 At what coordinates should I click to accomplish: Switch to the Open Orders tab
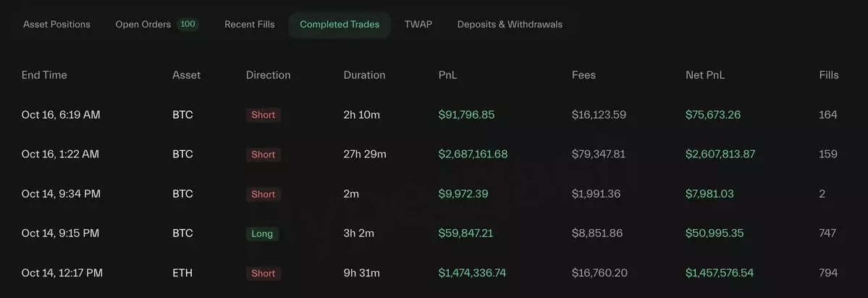point(143,25)
